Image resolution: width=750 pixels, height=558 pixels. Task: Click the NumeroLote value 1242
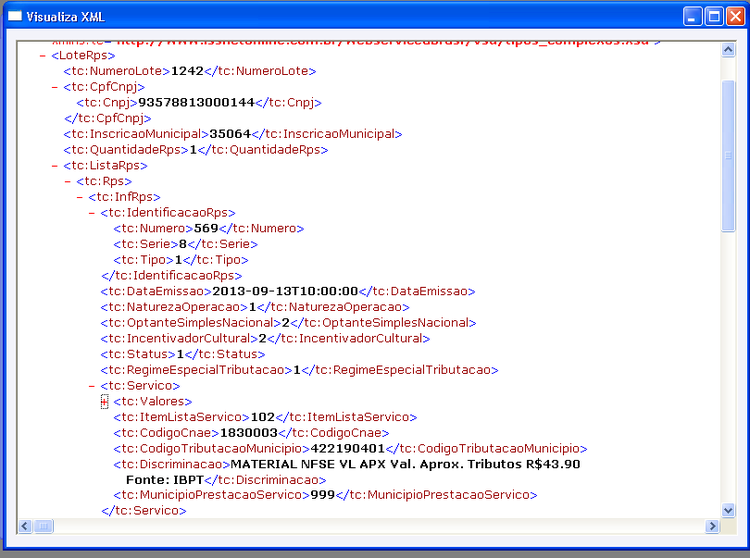(x=187, y=71)
